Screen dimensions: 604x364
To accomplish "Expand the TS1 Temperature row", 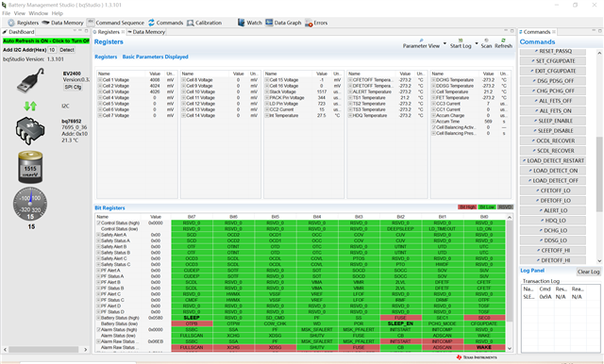I will pyautogui.click(x=350, y=98).
